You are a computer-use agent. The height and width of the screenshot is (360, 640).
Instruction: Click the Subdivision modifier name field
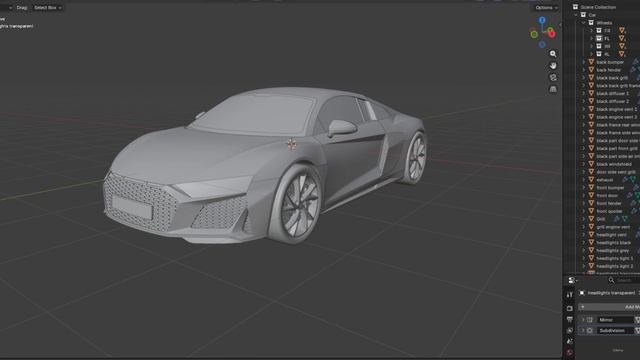pos(615,330)
